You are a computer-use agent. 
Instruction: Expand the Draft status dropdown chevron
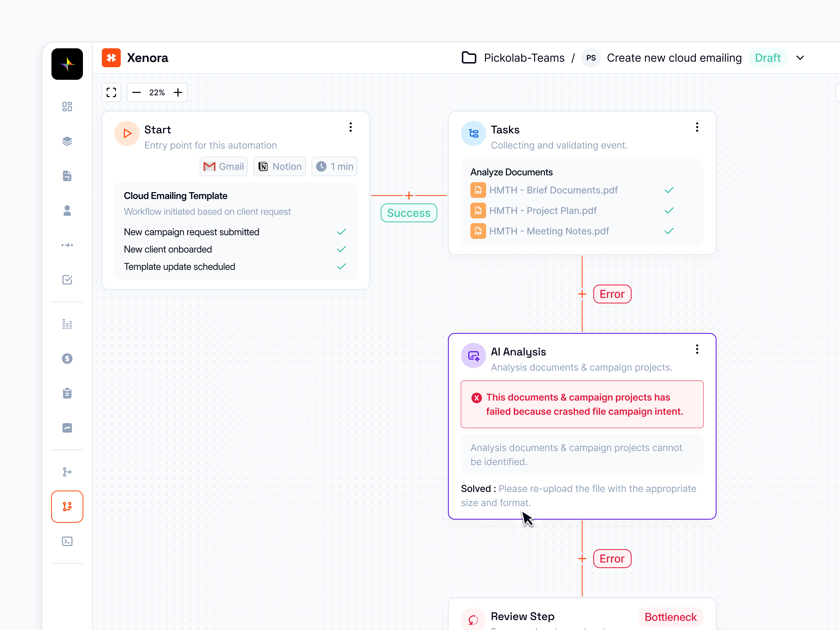(x=800, y=58)
